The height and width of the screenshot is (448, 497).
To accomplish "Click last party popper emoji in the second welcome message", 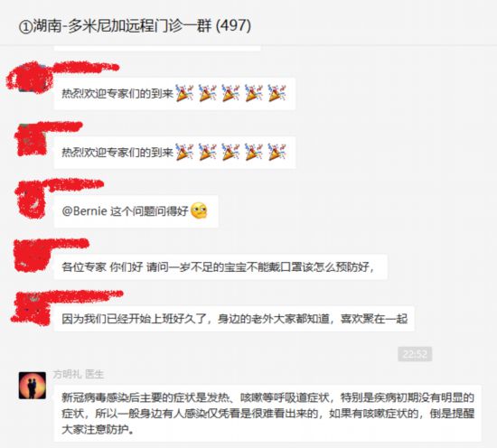I will point(277,152).
